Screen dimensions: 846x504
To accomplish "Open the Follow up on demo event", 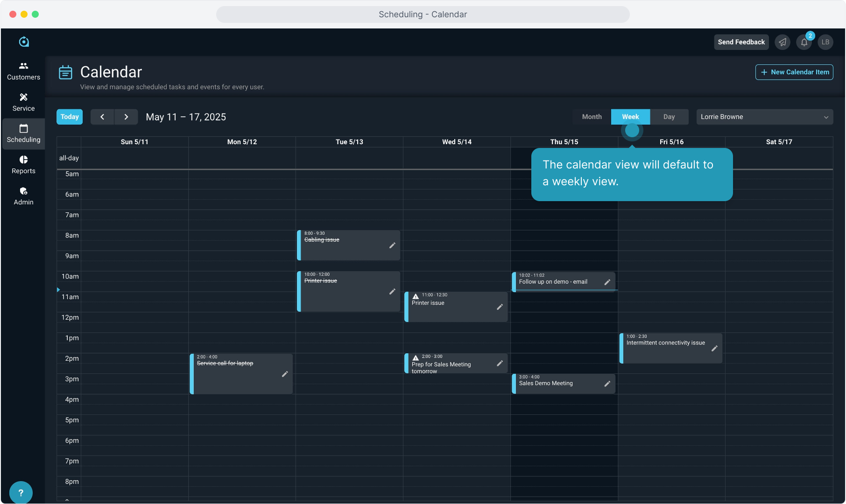I will 553,282.
